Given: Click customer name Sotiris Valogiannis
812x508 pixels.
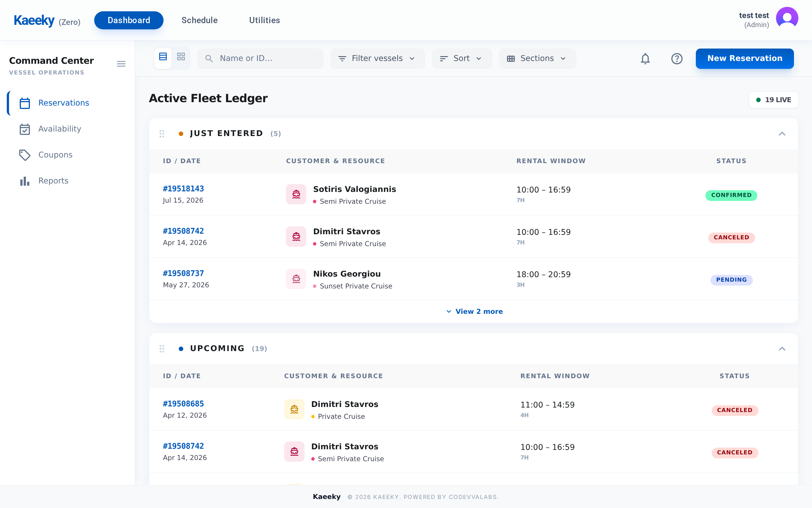Looking at the screenshot, I should [354, 189].
